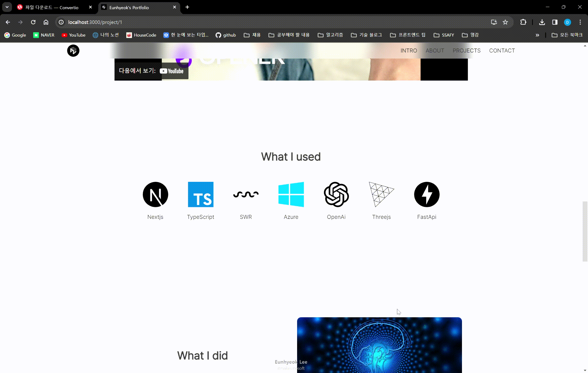Click the OpenAi logo icon
Viewport: 588px width, 373px height.
tap(336, 195)
